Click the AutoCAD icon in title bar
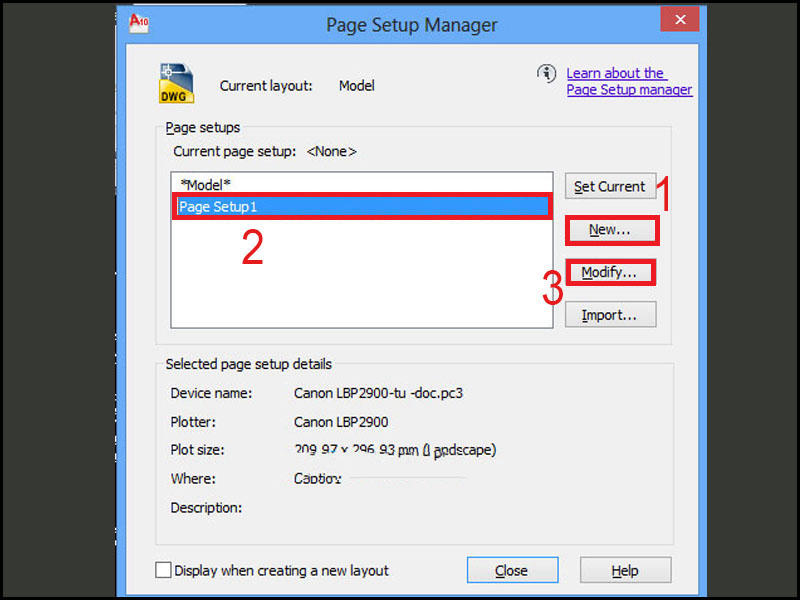The image size is (800, 600). [x=139, y=23]
